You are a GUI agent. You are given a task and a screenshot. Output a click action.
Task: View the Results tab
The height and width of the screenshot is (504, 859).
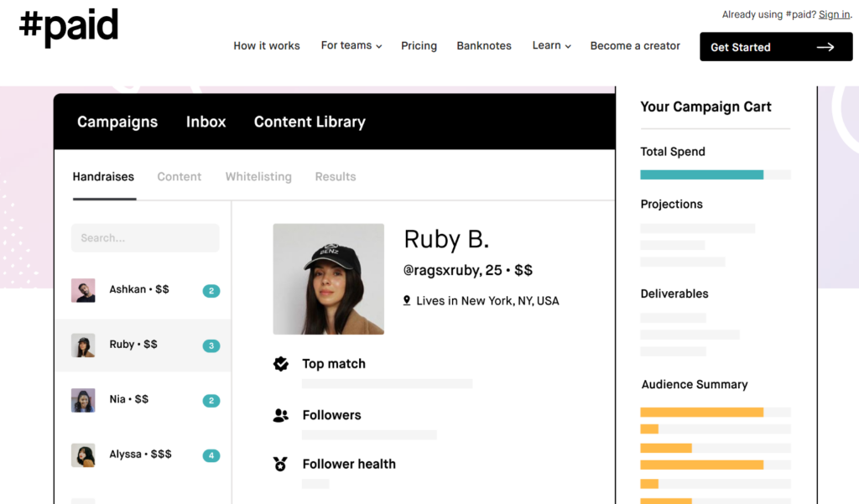pyautogui.click(x=336, y=177)
